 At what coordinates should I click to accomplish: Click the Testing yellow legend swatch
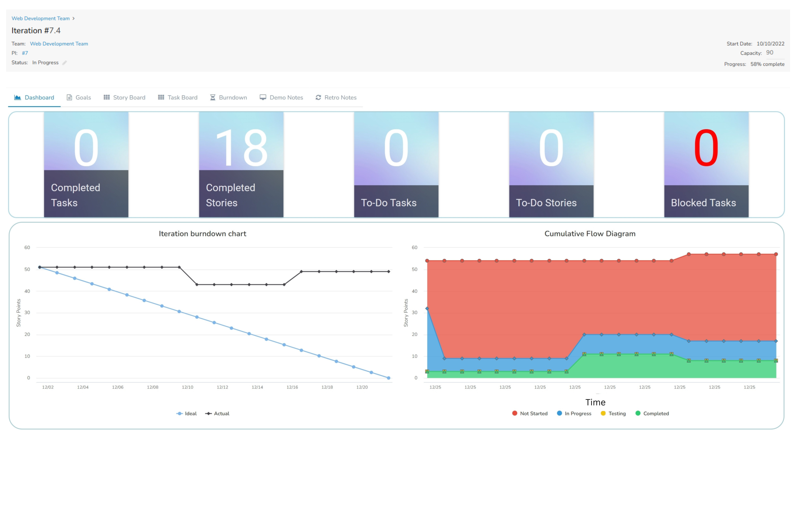pyautogui.click(x=603, y=413)
